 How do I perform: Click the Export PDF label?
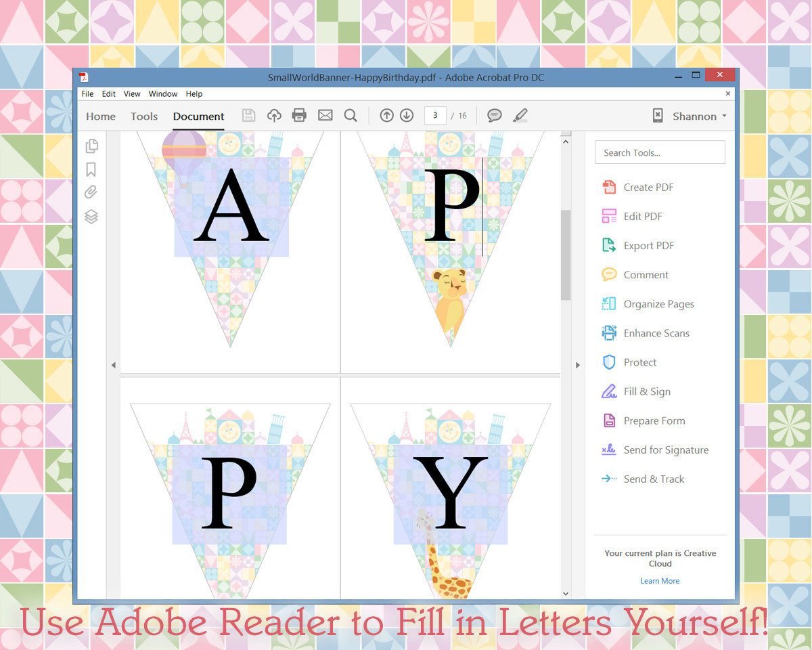(x=649, y=246)
